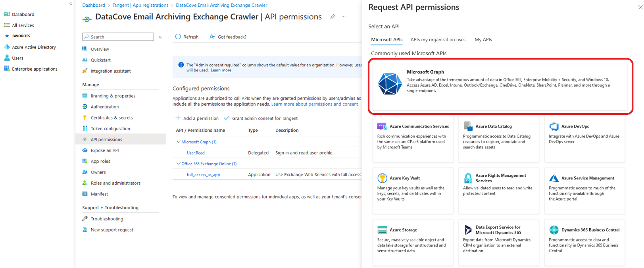Click the Roles and administrators icon
The width and height of the screenshot is (644, 268).
tap(85, 183)
